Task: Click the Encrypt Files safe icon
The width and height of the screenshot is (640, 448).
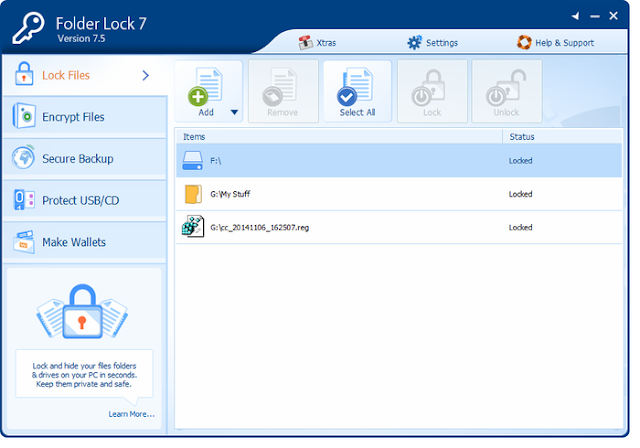Action: [x=24, y=116]
